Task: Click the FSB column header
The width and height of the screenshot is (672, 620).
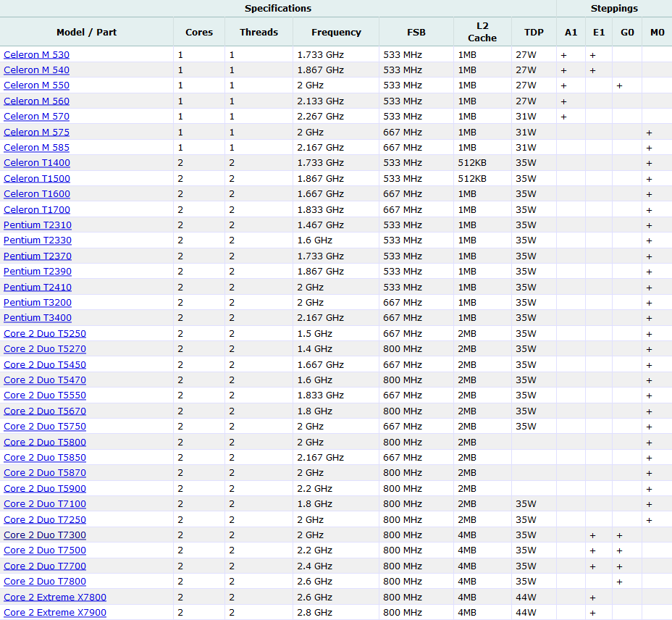Action: click(x=416, y=32)
